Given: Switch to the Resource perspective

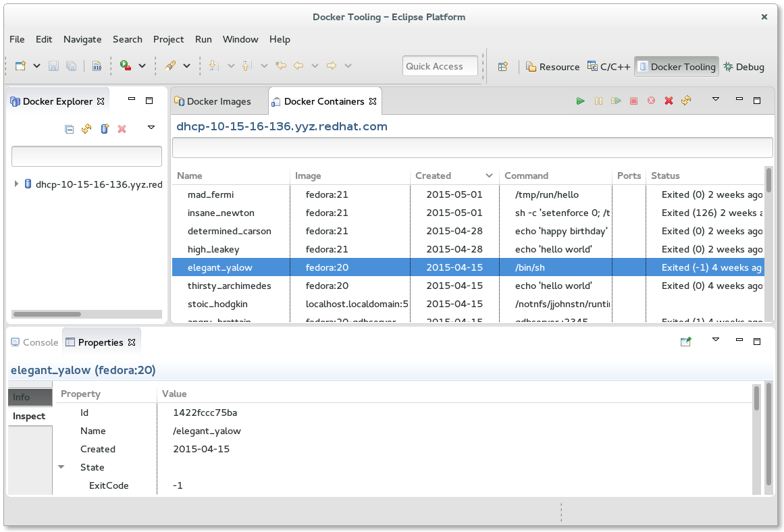Looking at the screenshot, I should [552, 67].
